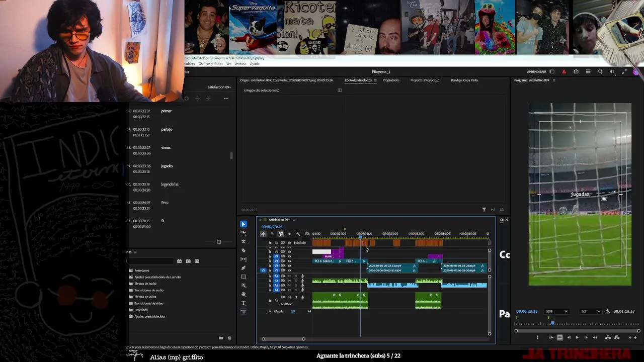Toggle safe margins in the program monitor

[559, 337]
